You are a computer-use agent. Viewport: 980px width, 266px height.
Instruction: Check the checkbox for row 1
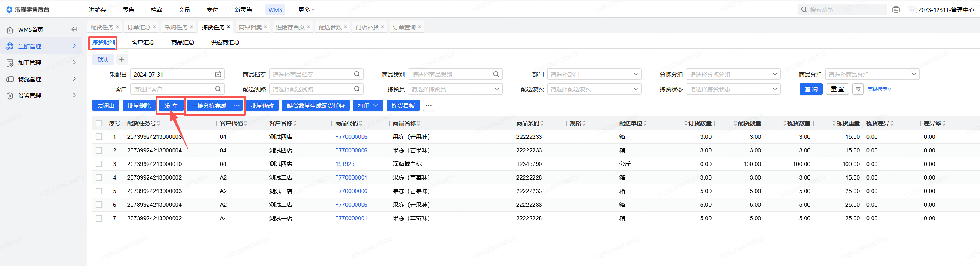coord(99,137)
